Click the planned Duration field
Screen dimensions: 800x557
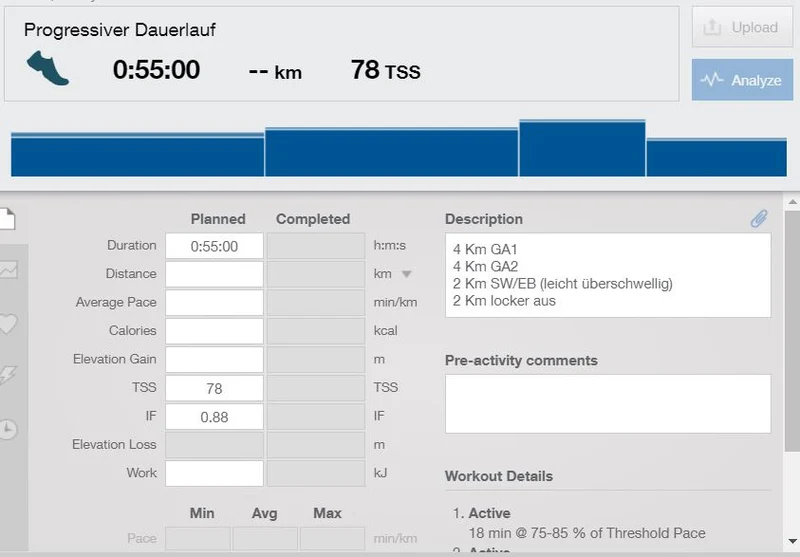click(x=214, y=246)
